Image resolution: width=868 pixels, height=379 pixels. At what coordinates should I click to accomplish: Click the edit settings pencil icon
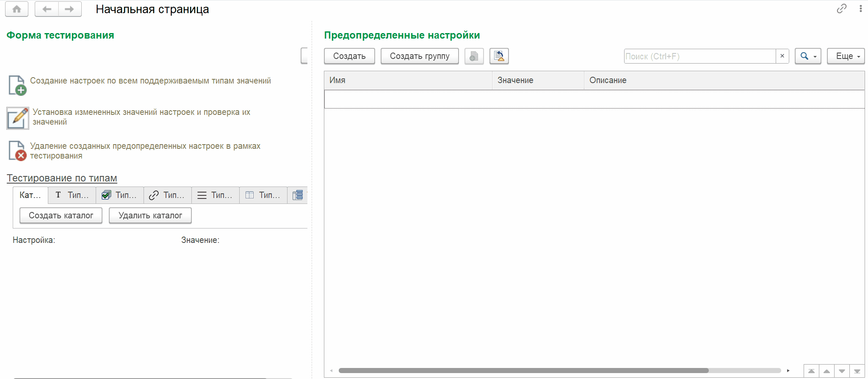click(x=18, y=118)
